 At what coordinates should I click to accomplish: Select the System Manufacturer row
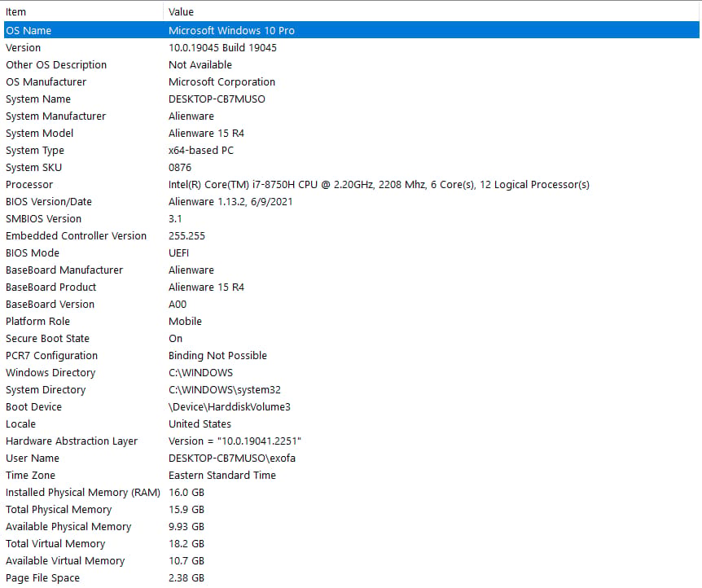352,116
